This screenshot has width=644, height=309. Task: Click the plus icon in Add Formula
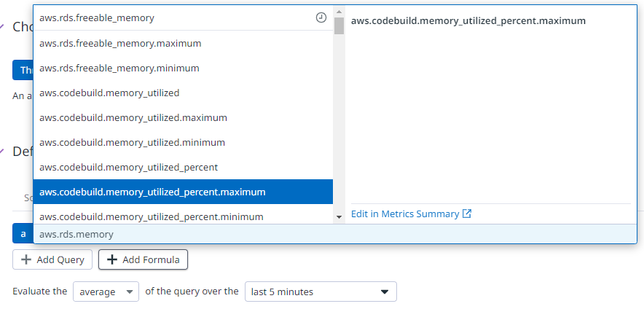[112, 260]
